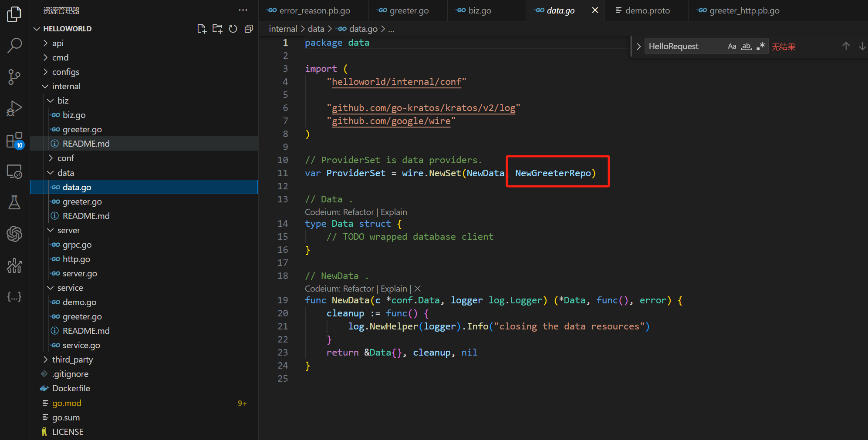
Task: Toggle Use Regular Expression in find widget
Action: click(761, 46)
